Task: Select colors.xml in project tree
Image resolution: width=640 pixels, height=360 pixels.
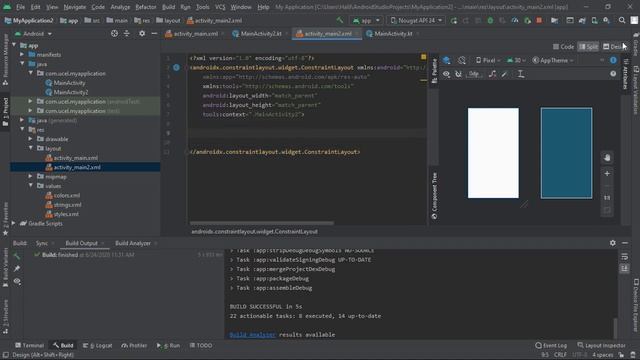Action: pyautogui.click(x=67, y=195)
